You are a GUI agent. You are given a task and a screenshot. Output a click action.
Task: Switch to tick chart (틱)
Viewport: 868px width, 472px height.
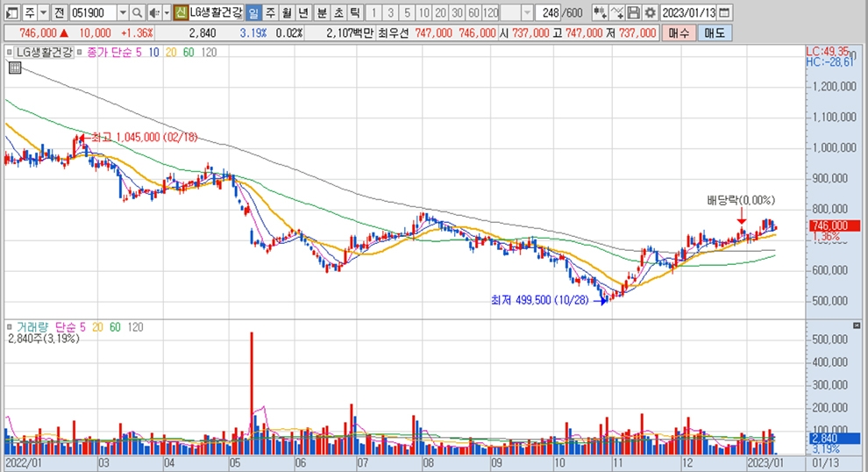[355, 12]
